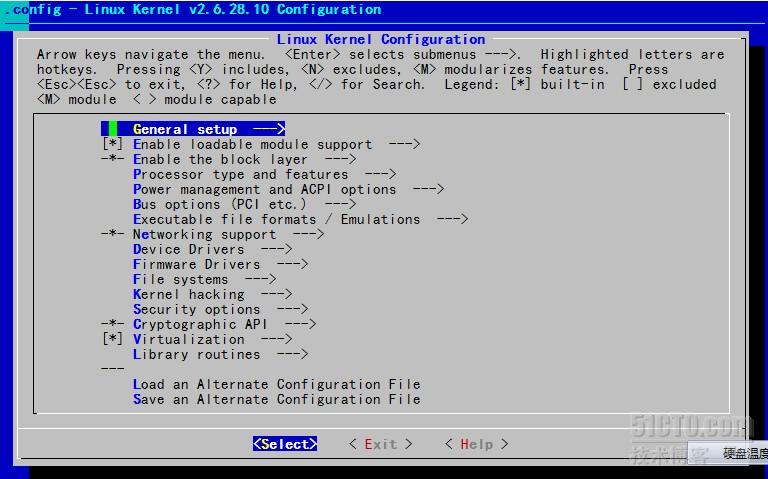
Task: Open Executable file formats / Emulations
Action: [300, 219]
